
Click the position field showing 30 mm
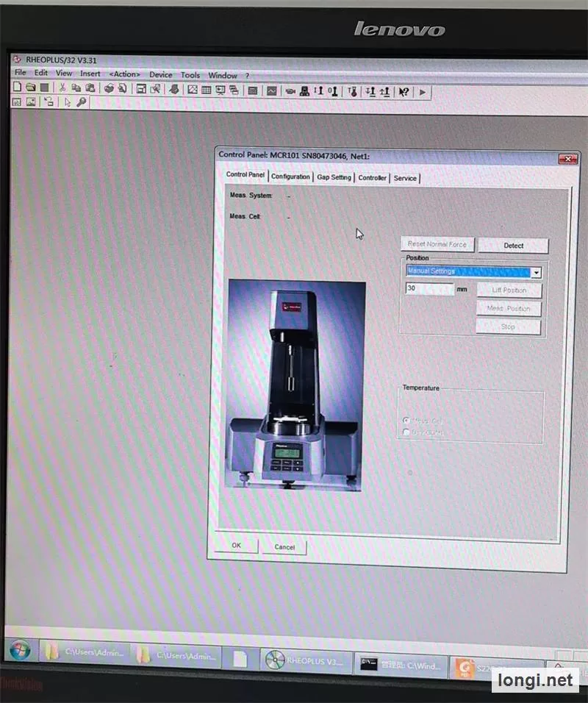point(429,288)
